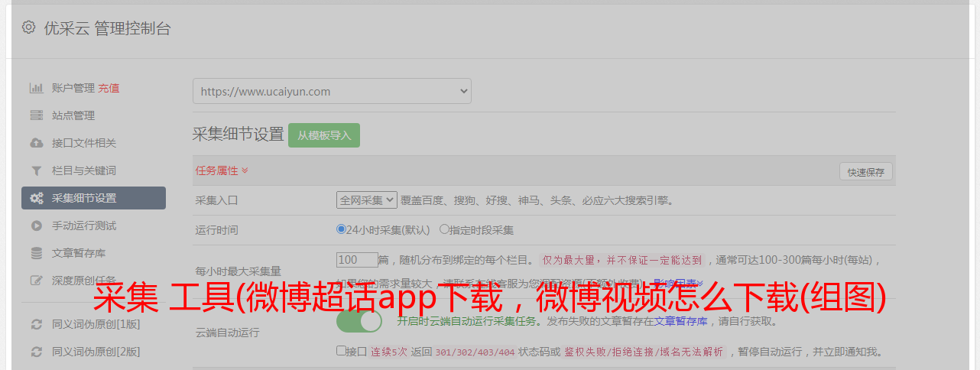Click the cloud upload icon for 接口文件相关
This screenshot has height=370, width=980.
(36, 143)
